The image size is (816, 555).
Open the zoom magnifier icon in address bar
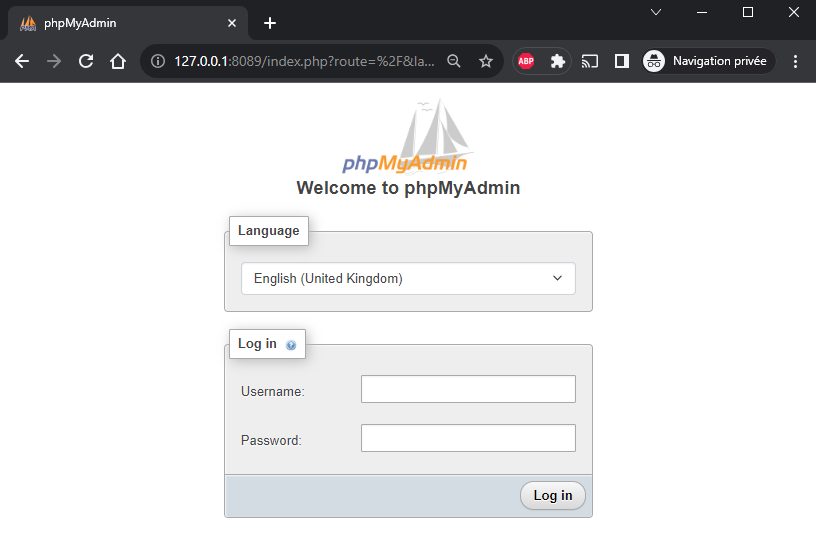[x=454, y=61]
